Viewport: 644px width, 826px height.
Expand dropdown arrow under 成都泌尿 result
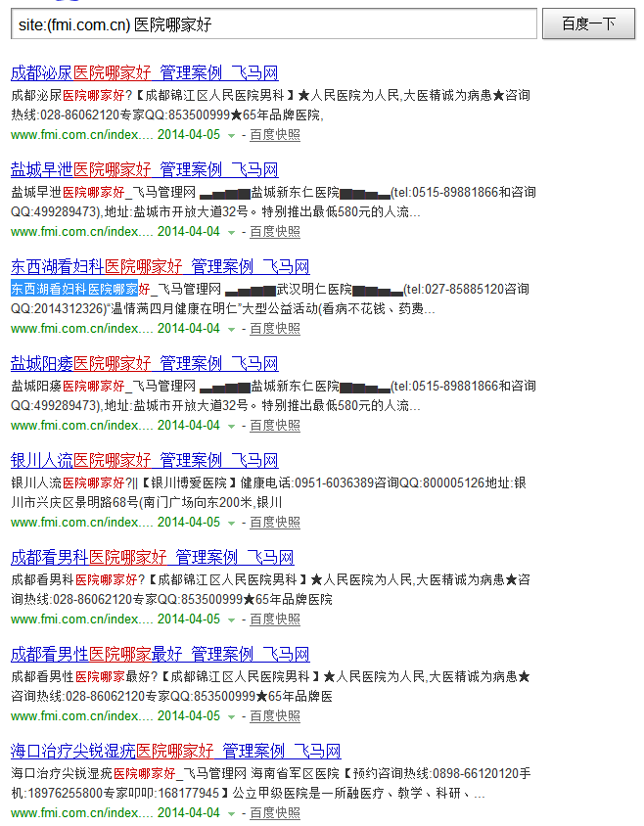coord(231,135)
